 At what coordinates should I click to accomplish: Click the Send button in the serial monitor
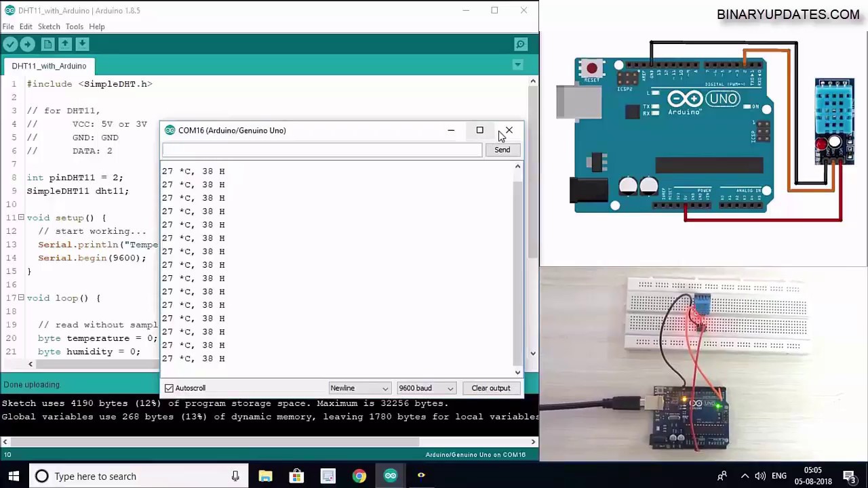point(502,150)
